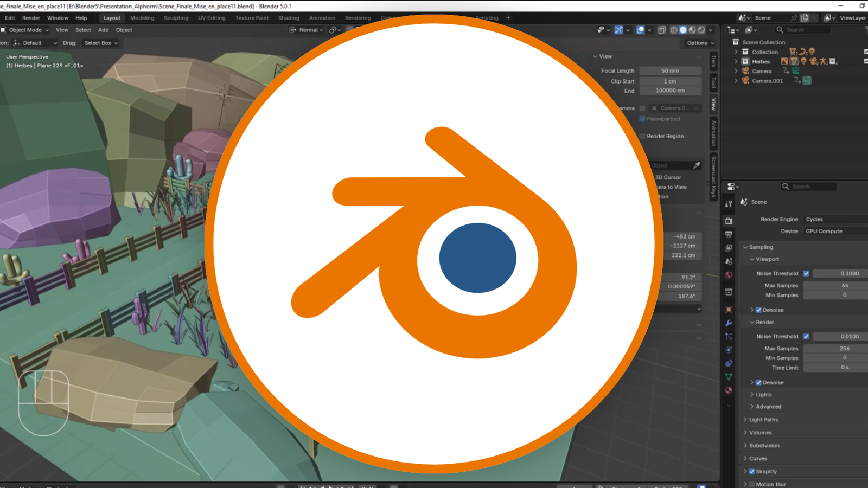Open the Outliner editor type icon
868x488 pixels.
click(733, 30)
